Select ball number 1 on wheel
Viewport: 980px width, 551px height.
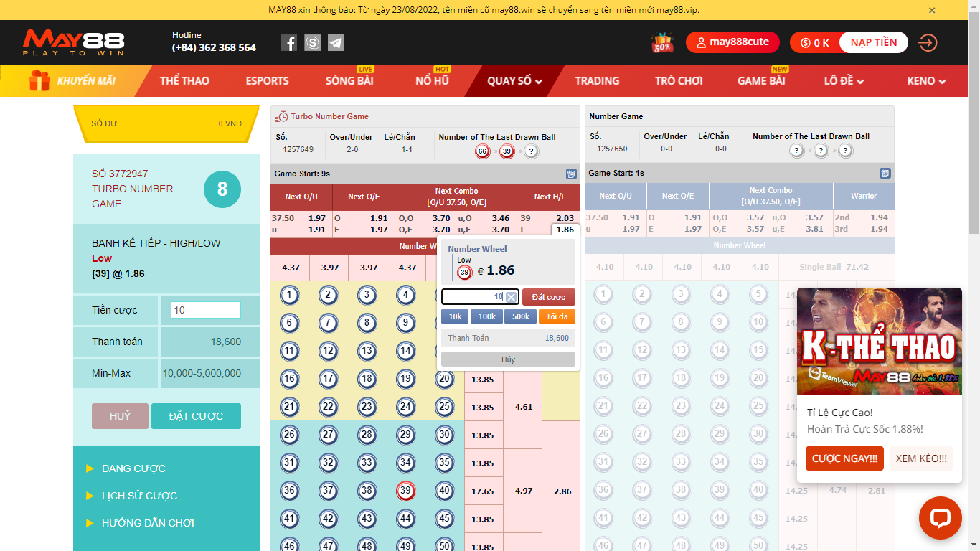[290, 295]
